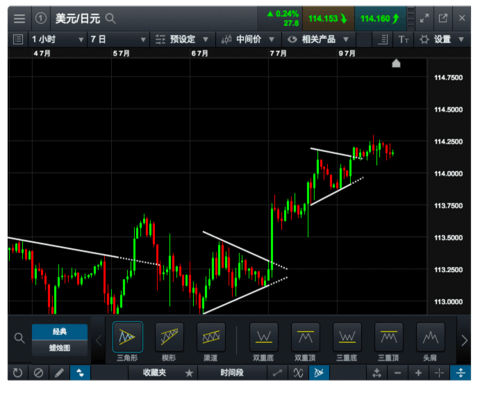Close the chart with X button
The image size is (480, 395).
pos(462,18)
